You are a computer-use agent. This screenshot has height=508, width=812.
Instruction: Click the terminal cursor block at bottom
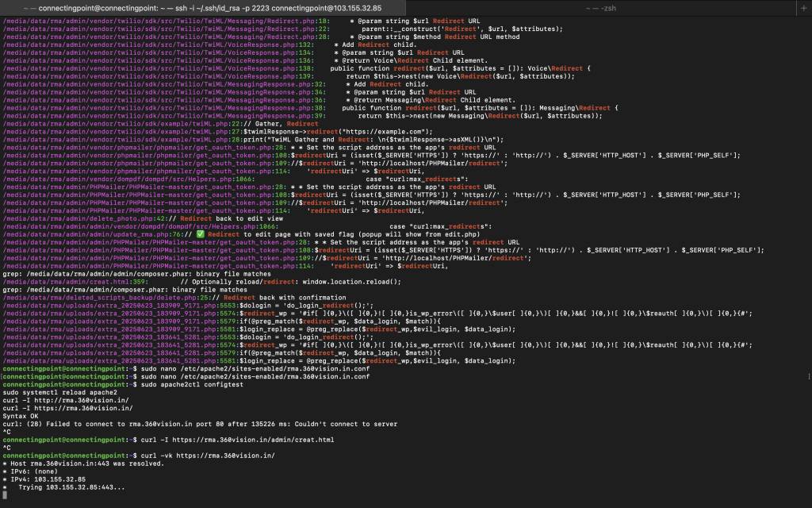[5, 495]
